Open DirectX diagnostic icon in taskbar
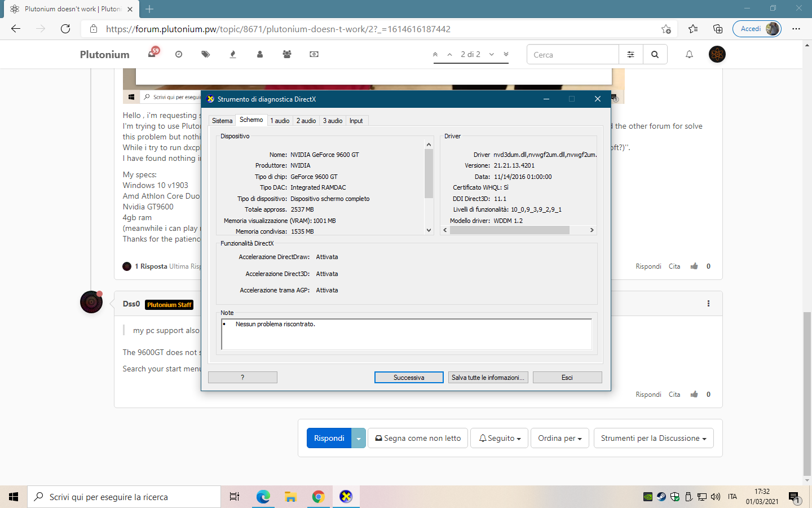The image size is (812, 508). tap(346, 497)
